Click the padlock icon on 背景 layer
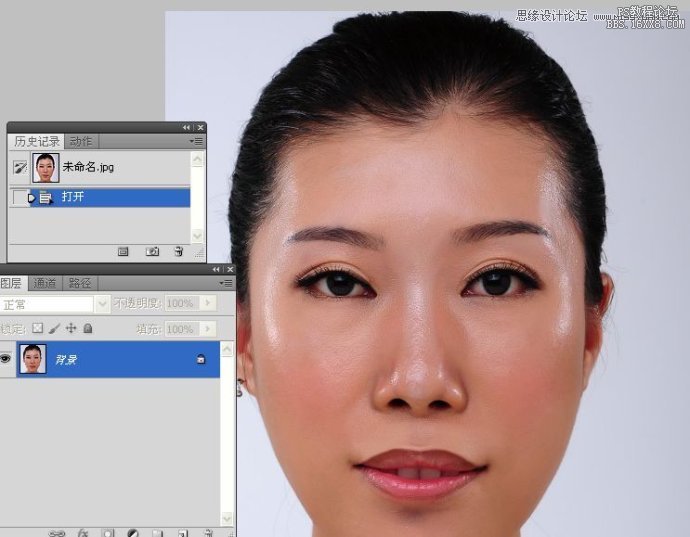The width and height of the screenshot is (690, 537). (201, 359)
